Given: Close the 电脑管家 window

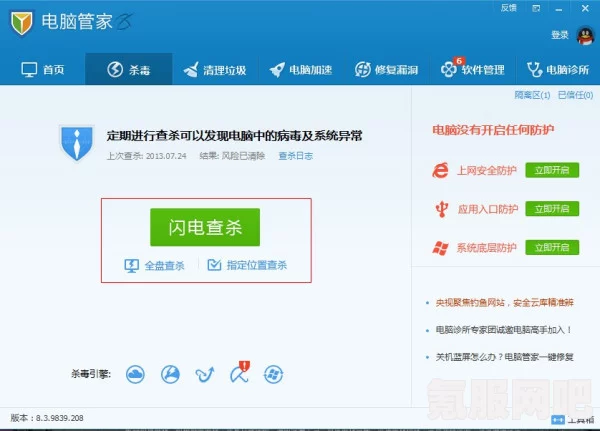Looking at the screenshot, I should 585,8.
